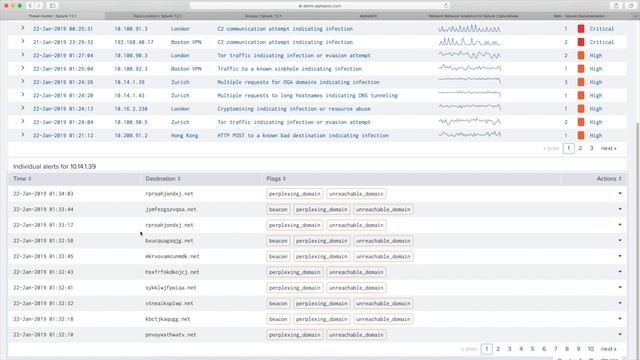Expand the 192.168.40.17 Boston VPN row
The width and height of the screenshot is (640, 360).
(22, 41)
